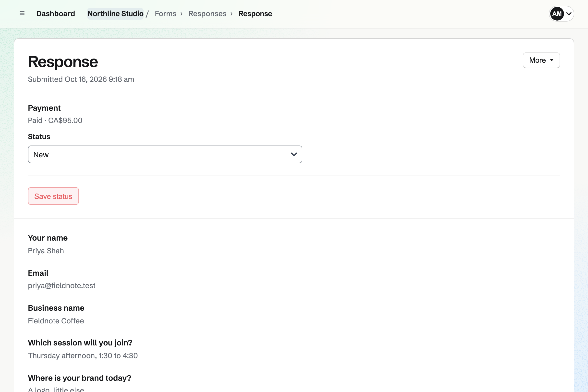This screenshot has height=392, width=588.
Task: Open the hamburger navigation menu
Action: click(22, 13)
